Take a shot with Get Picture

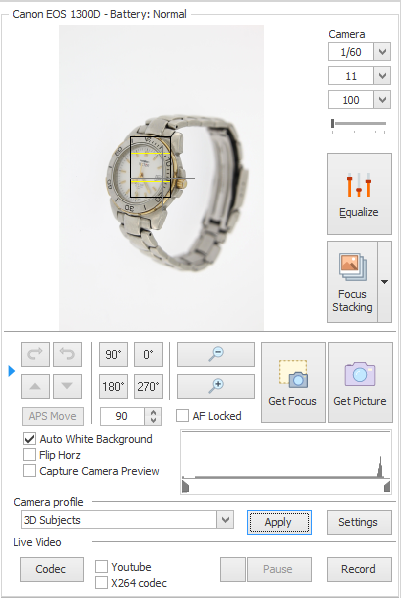tap(360, 382)
